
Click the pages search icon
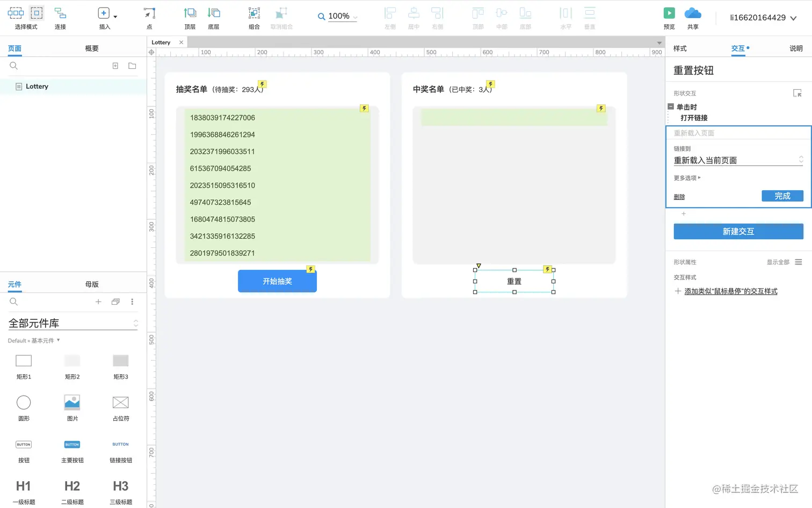click(x=14, y=66)
